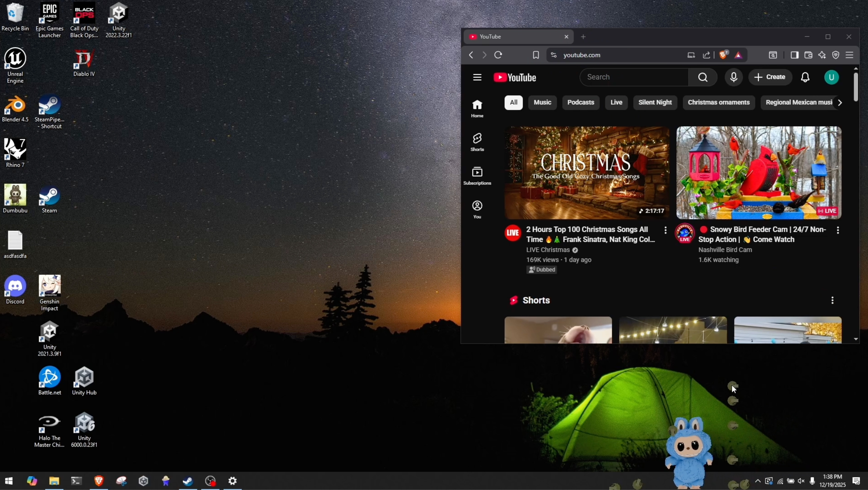Image resolution: width=868 pixels, height=490 pixels.
Task: Start a voice search with the microphone icon
Action: pyautogui.click(x=734, y=77)
